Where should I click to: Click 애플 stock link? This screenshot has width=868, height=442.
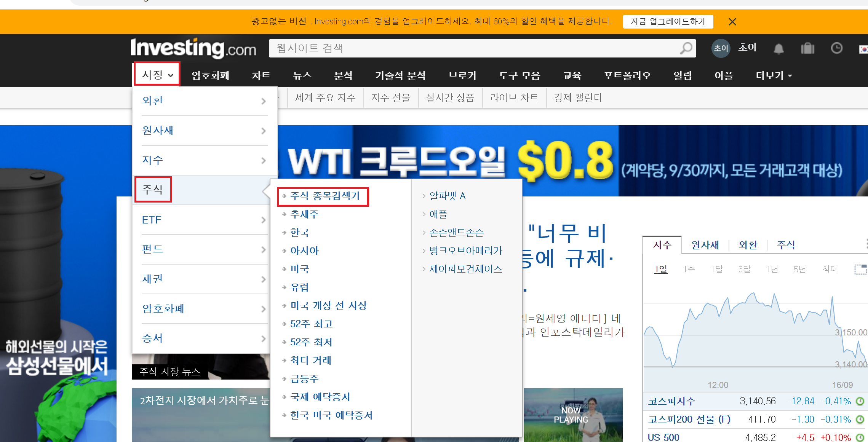(438, 214)
